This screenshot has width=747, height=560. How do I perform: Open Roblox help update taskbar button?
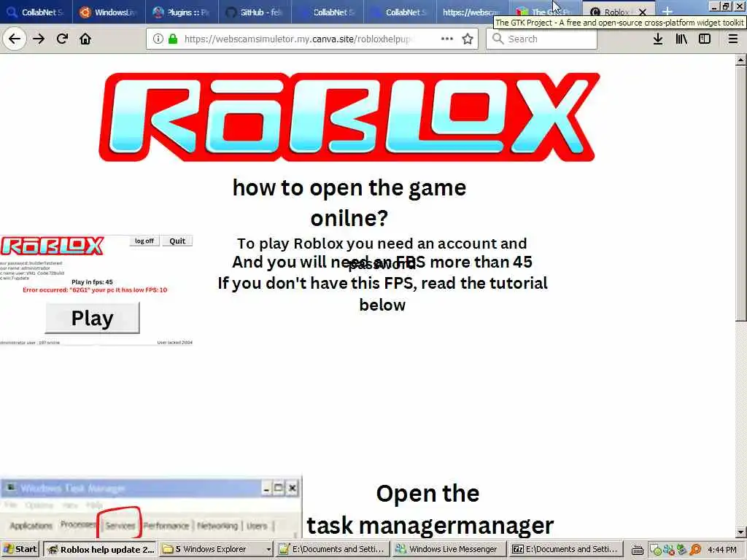[101, 549]
